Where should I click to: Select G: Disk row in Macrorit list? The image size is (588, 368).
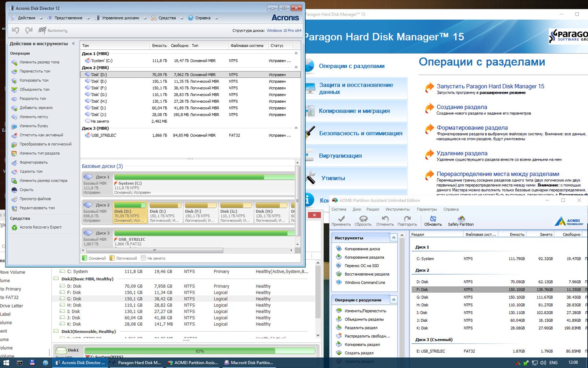[x=184, y=299]
